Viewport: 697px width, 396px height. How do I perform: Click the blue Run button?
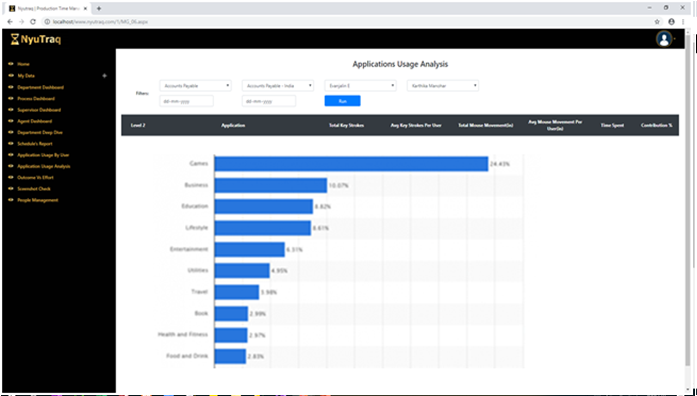tap(342, 101)
